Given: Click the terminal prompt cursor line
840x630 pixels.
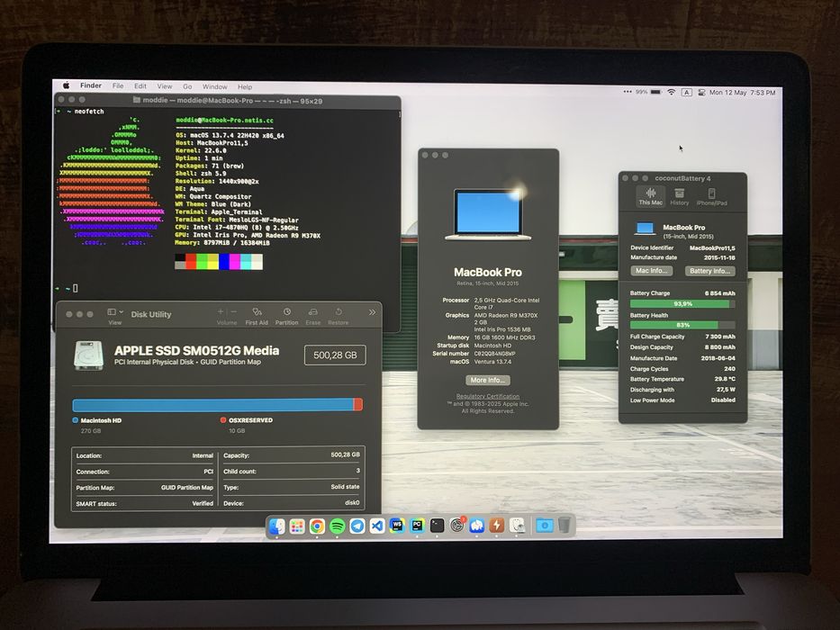Looking at the screenshot, I should (x=67, y=288).
